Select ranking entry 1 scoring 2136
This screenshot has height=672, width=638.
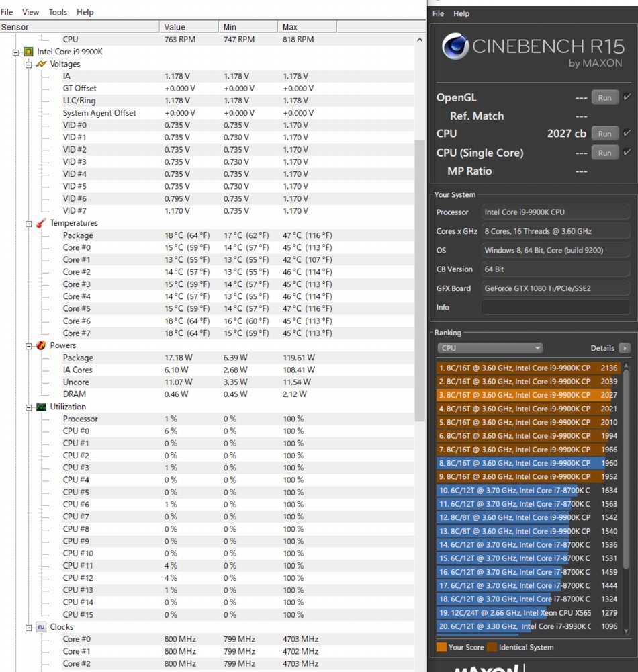coord(529,368)
